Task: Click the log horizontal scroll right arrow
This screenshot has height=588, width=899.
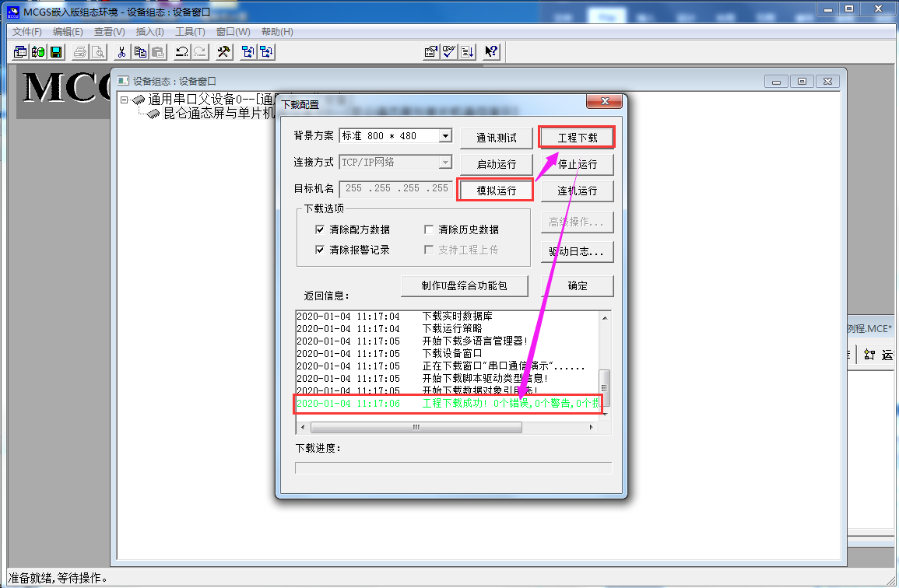Action: (591, 427)
